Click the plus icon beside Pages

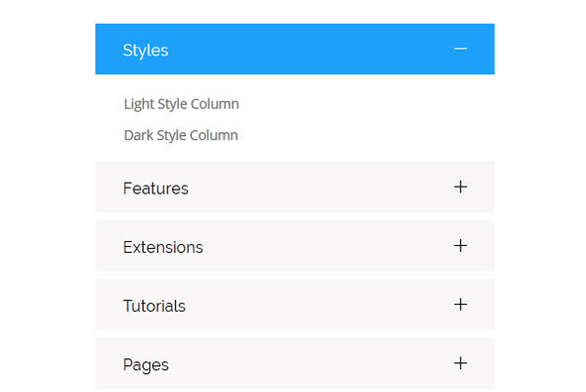click(x=461, y=363)
